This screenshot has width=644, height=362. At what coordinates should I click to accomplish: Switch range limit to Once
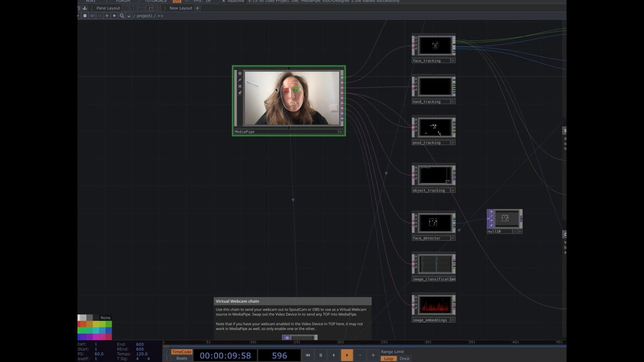click(404, 358)
